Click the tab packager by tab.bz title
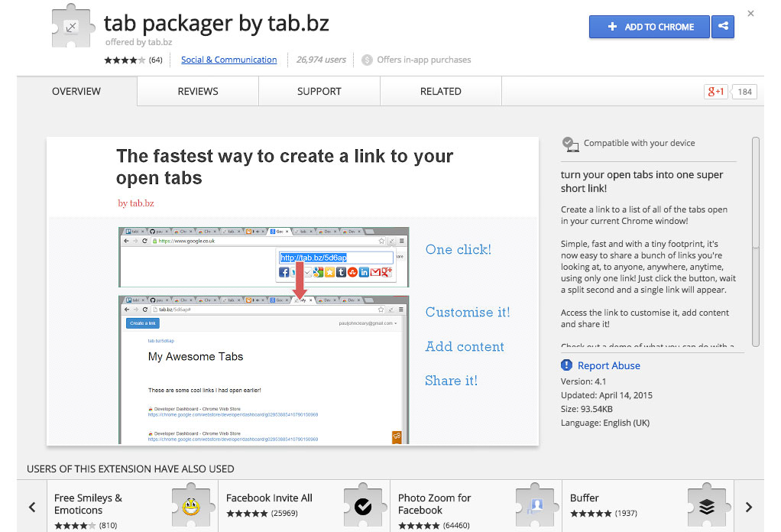The width and height of the screenshot is (781, 532). 217,24
